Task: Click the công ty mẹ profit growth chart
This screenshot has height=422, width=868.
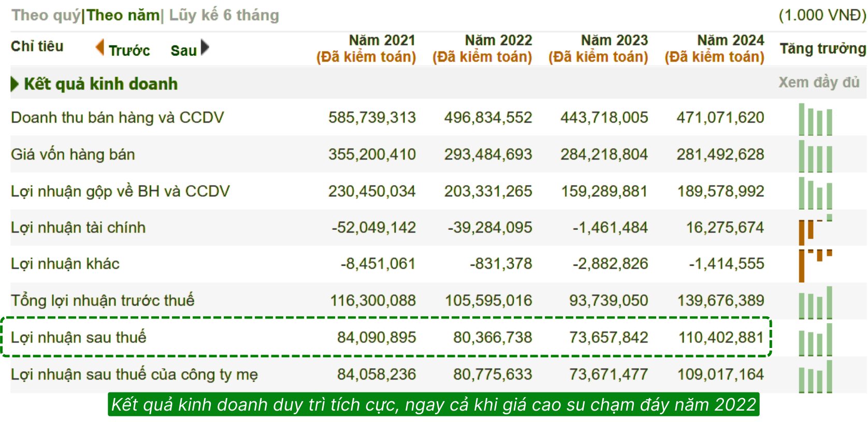Action: (x=815, y=376)
